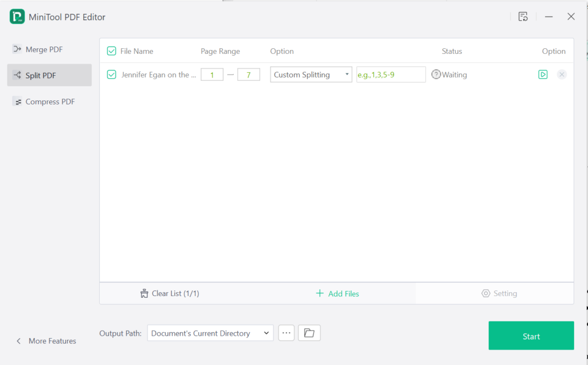Open the Custom Splitting dropdown
This screenshot has width=588, height=365.
tap(311, 75)
